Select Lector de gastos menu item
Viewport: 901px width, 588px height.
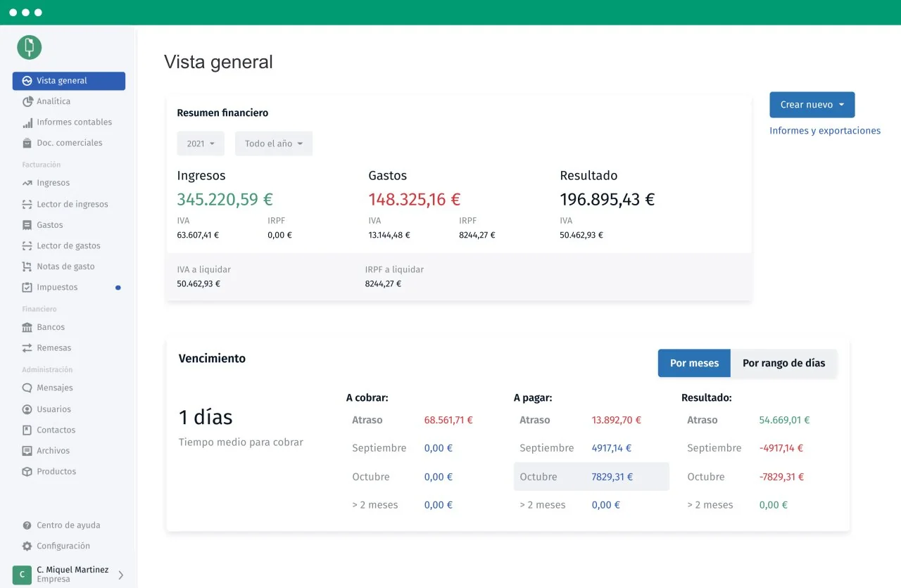tap(68, 246)
